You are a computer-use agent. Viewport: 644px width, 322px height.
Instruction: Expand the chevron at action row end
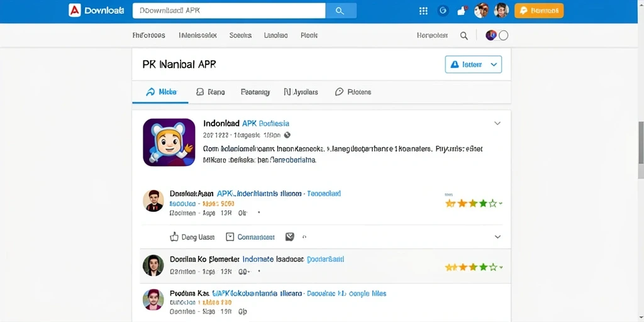click(x=497, y=237)
